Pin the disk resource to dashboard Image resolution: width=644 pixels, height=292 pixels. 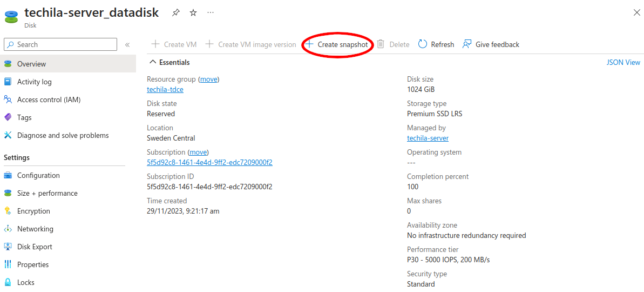pos(176,13)
